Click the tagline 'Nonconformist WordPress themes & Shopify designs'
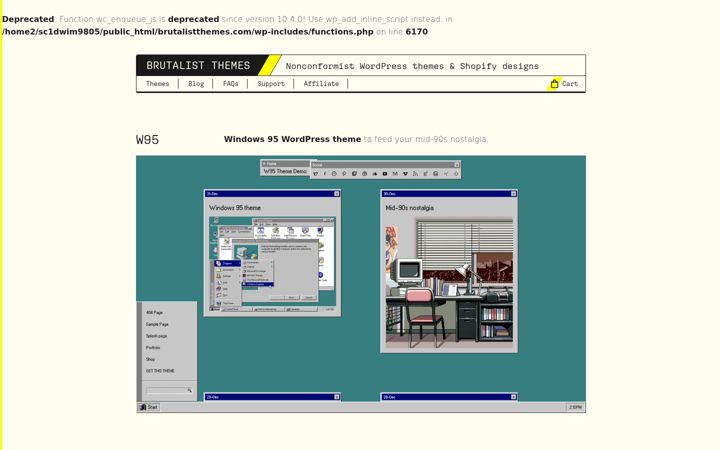This screenshot has height=450, width=720. (412, 66)
